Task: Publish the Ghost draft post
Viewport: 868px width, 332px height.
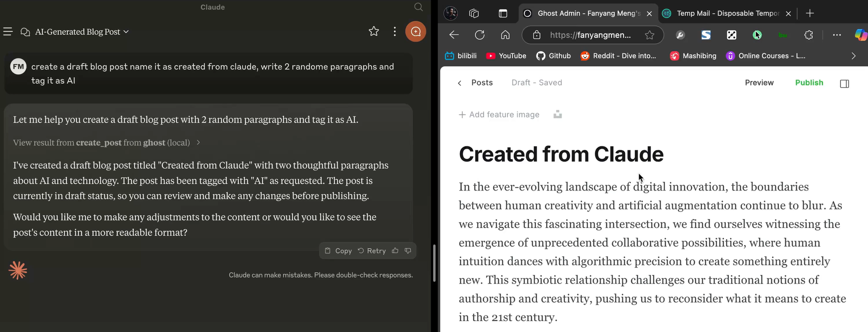Action: click(x=809, y=83)
